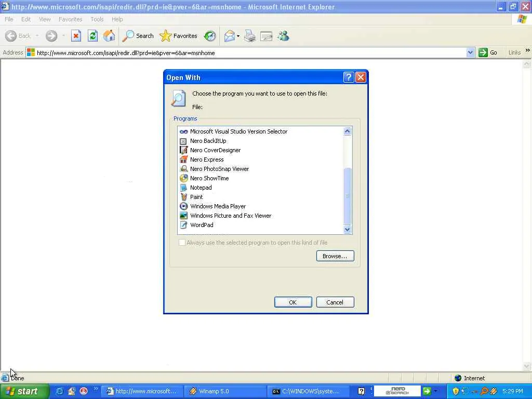
Task: Switch to the Winamp 5.0 taskbar button
Action: [225, 391]
